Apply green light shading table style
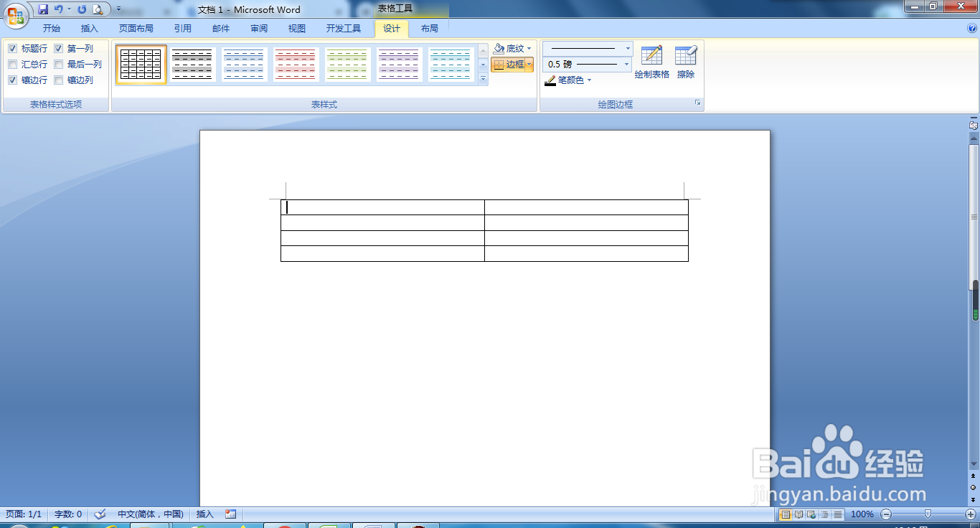The width and height of the screenshot is (980, 528). pyautogui.click(x=348, y=65)
